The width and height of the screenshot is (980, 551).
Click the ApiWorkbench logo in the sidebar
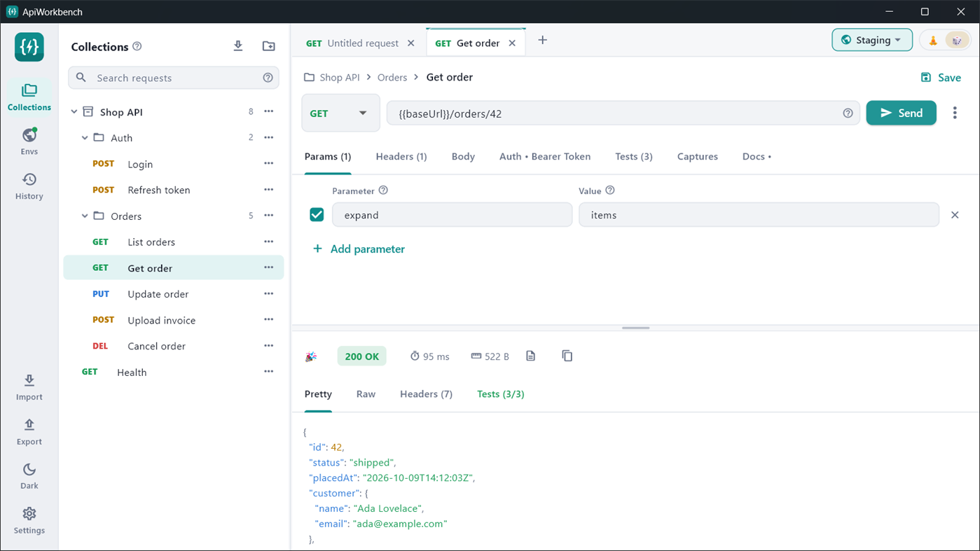point(29,48)
